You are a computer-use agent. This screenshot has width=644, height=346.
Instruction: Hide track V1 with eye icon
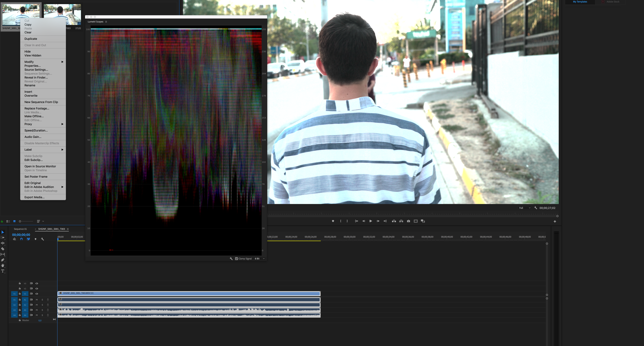pyautogui.click(x=37, y=294)
